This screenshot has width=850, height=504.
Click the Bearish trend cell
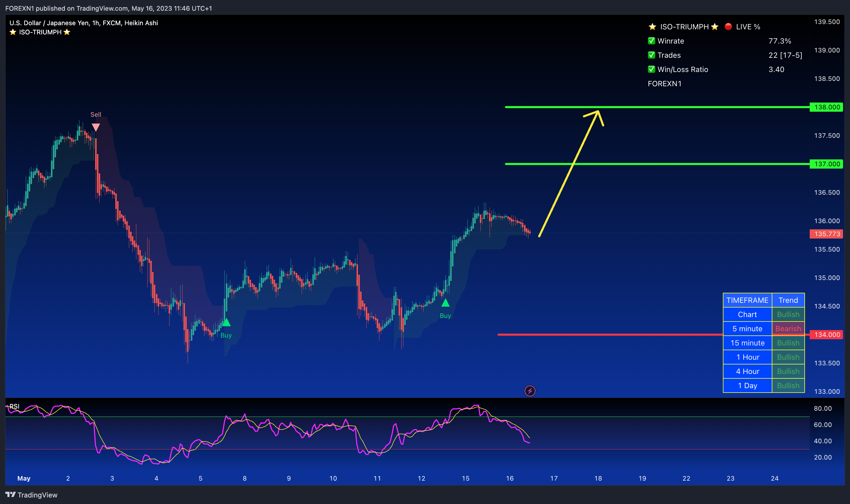[788, 329]
